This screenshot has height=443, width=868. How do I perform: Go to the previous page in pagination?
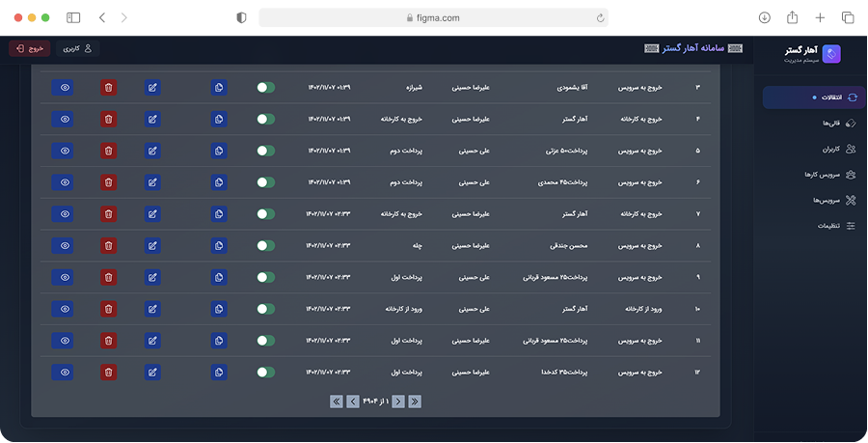(x=398, y=401)
